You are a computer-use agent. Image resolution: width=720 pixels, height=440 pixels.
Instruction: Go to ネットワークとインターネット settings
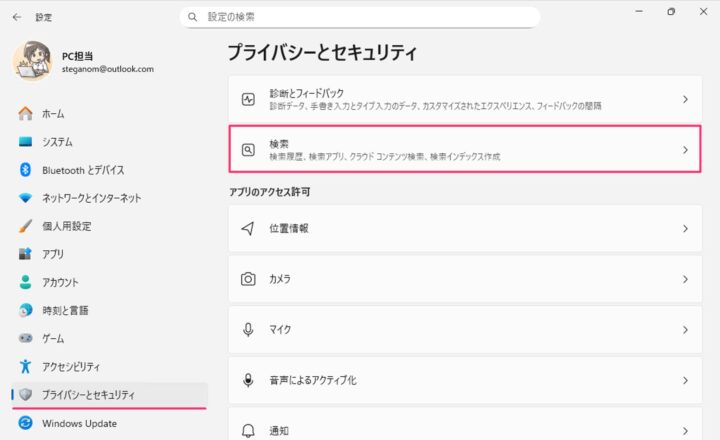click(x=91, y=198)
